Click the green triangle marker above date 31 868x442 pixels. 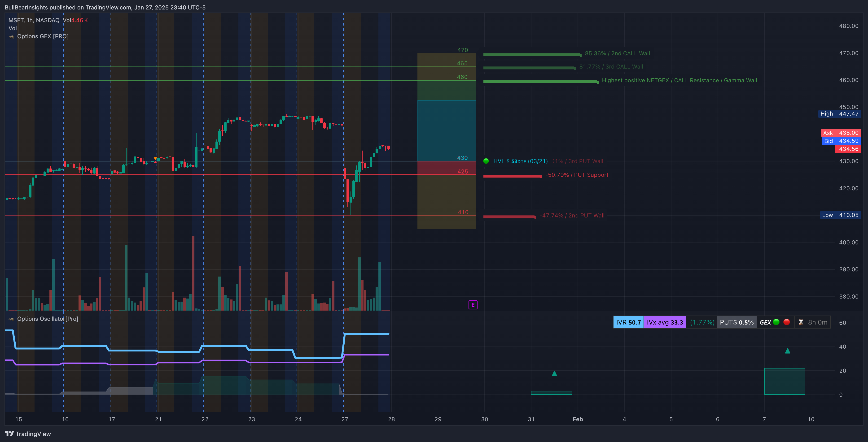click(x=554, y=373)
